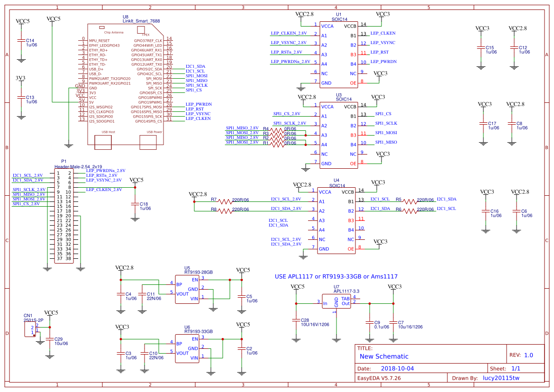This screenshot has height=392, width=554.
Task: Select capacitor C10 22N/06 label
Action: [156, 356]
